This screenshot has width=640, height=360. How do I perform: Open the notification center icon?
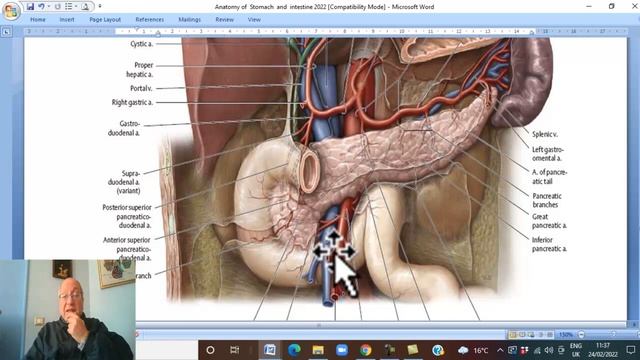pyautogui.click(x=631, y=350)
